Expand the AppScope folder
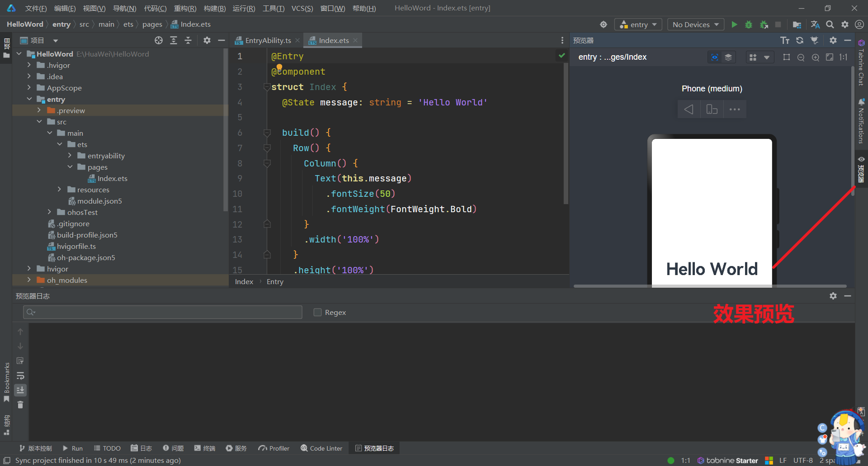This screenshot has height=466, width=868. (x=29, y=88)
